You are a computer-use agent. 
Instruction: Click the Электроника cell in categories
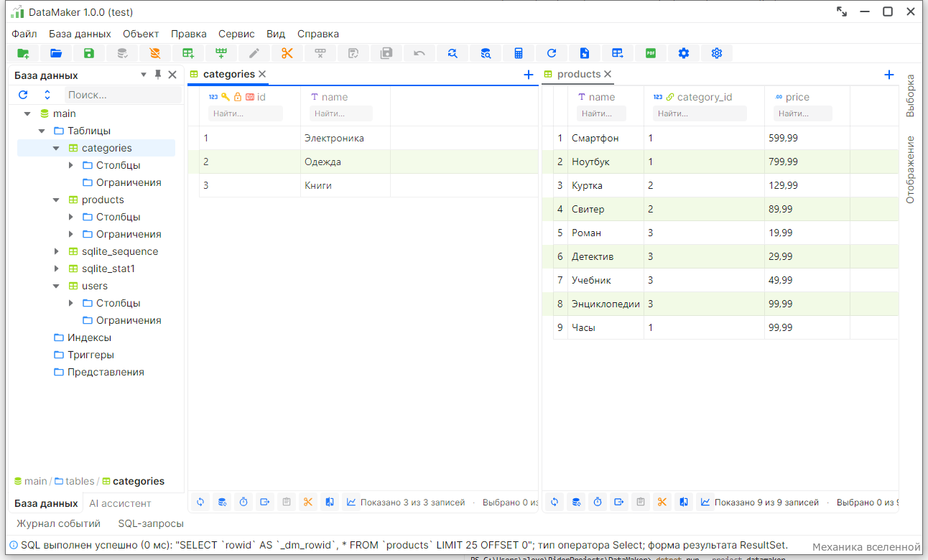[345, 138]
